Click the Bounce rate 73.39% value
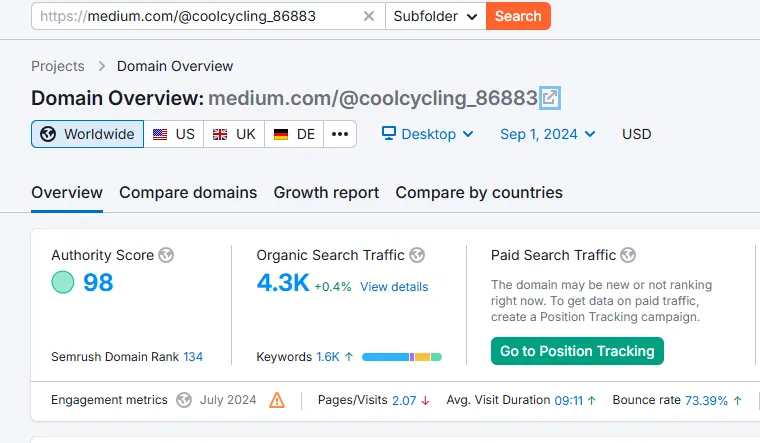Screen dimensions: 760x443 [x=706, y=400]
